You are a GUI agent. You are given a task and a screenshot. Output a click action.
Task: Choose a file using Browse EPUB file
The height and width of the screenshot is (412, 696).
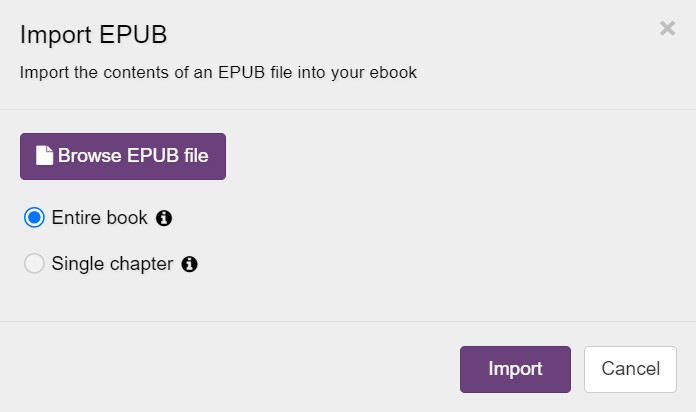click(x=123, y=156)
